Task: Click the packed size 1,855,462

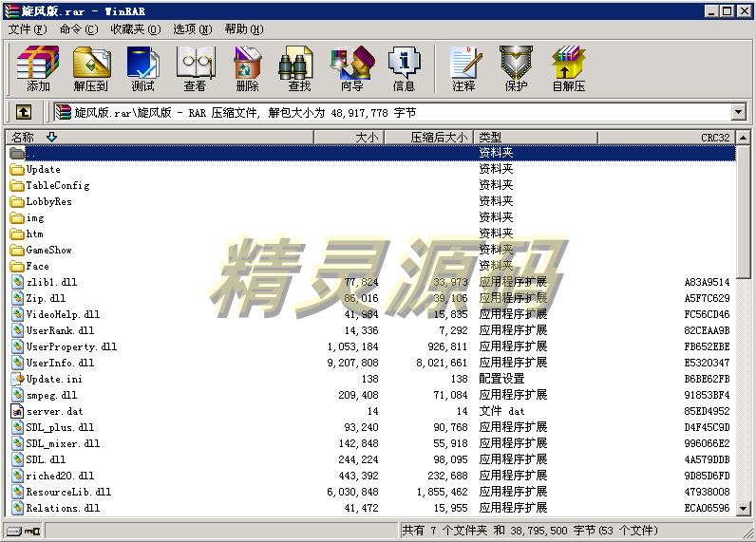Action: (443, 492)
